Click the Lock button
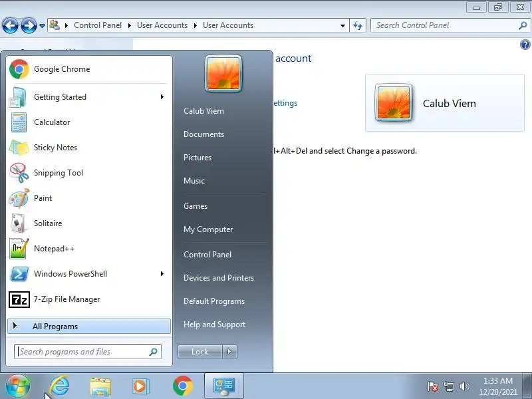The image size is (532, 399). (200, 352)
